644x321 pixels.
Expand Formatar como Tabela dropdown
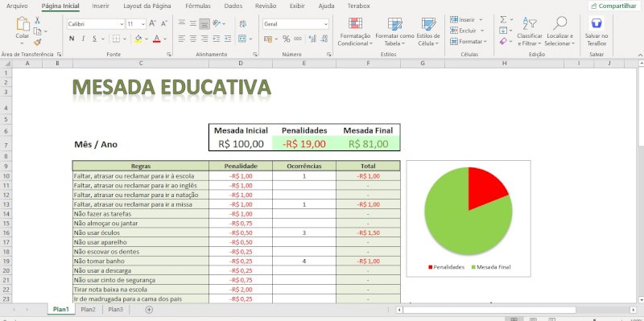(x=394, y=31)
